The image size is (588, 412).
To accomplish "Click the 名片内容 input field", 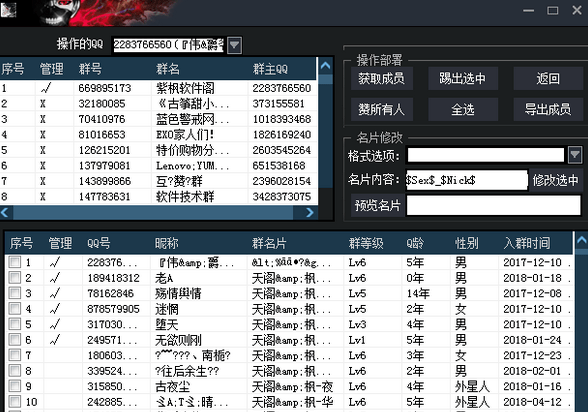I will (466, 180).
